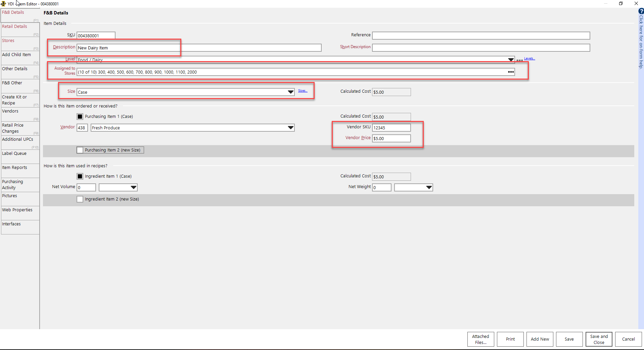
Task: Click the Levels link
Action: point(529,58)
